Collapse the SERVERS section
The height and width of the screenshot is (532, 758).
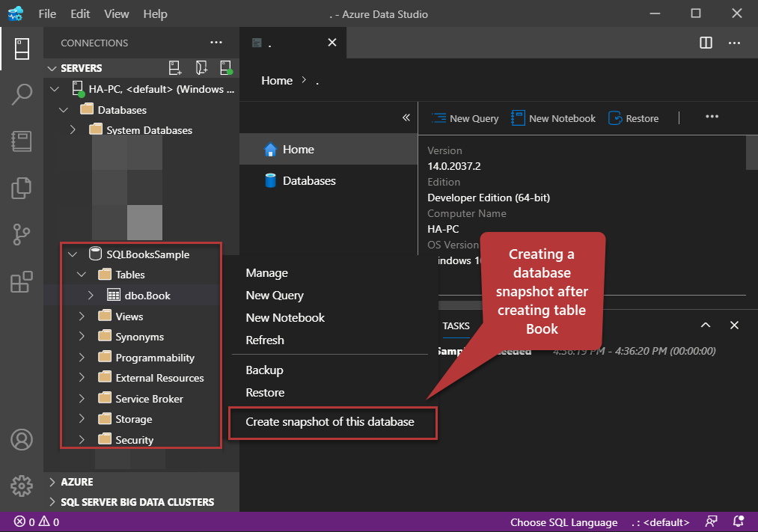coord(52,68)
